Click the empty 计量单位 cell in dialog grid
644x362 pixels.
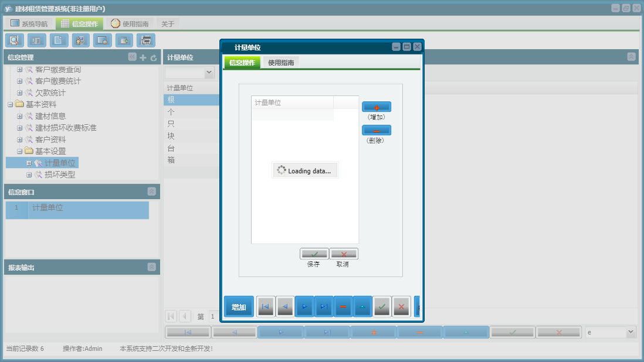point(293,115)
